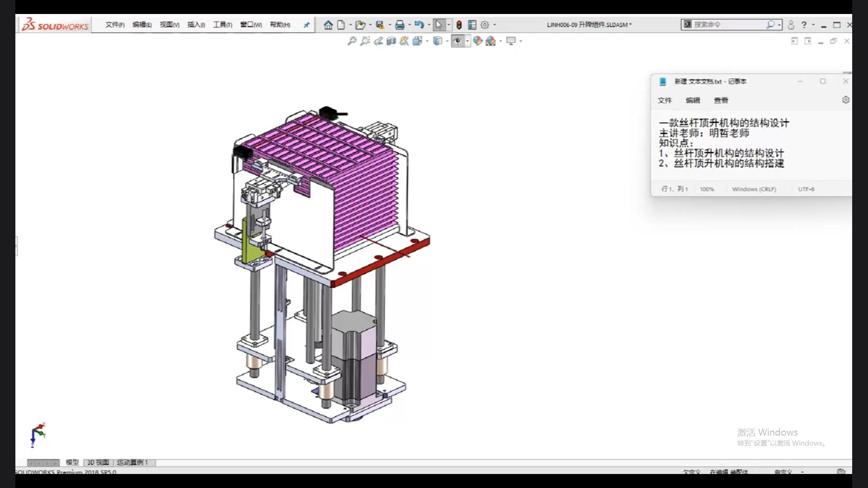868x488 pixels.
Task: Open the 视图(V) menu
Action: click(x=170, y=25)
